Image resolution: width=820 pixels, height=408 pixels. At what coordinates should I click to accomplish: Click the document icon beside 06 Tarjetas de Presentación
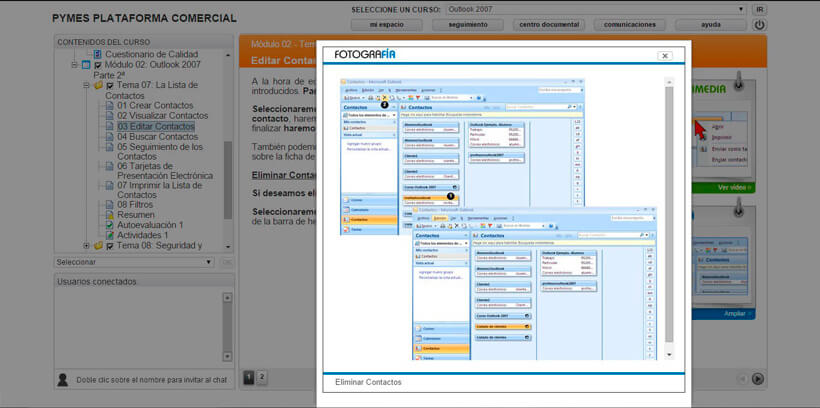[x=109, y=166]
